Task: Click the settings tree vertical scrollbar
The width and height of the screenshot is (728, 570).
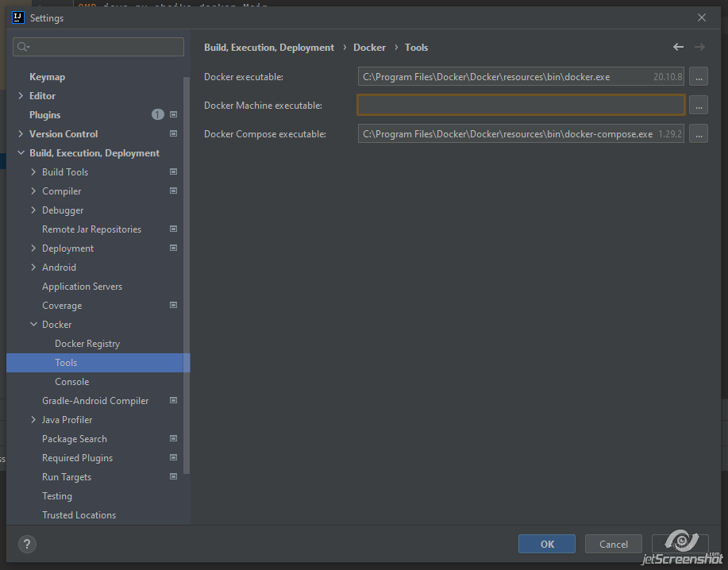Action: click(x=187, y=275)
